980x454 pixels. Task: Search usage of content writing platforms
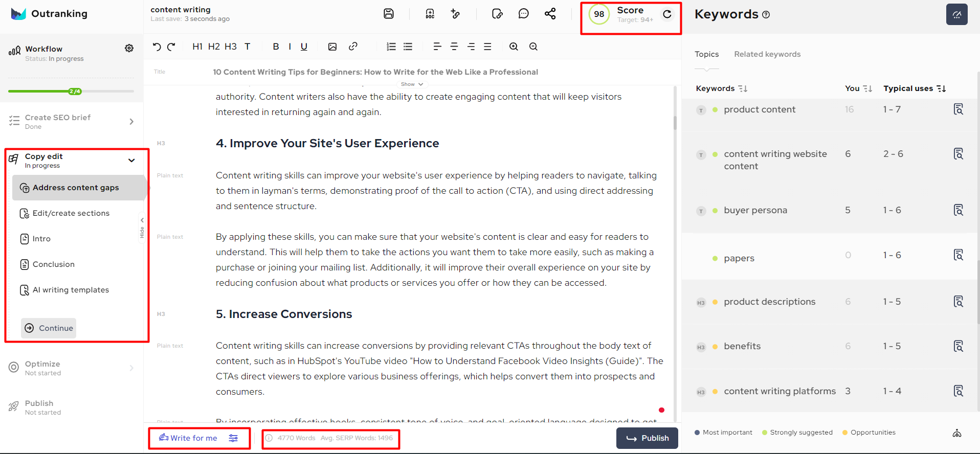(959, 391)
